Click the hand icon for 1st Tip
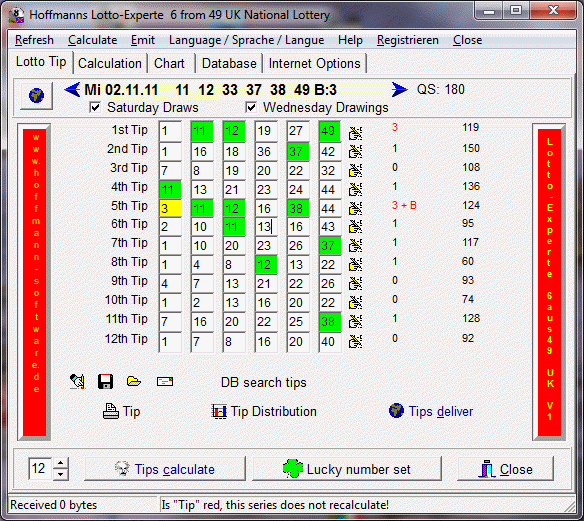 point(355,133)
